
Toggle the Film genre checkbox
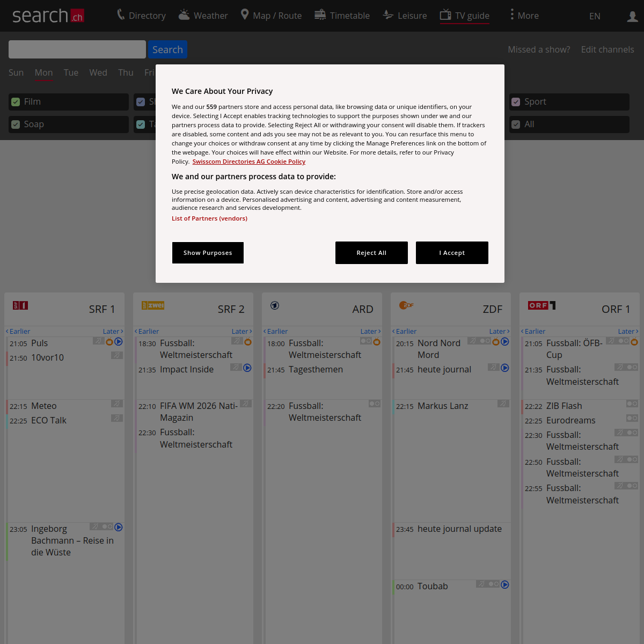click(x=16, y=102)
